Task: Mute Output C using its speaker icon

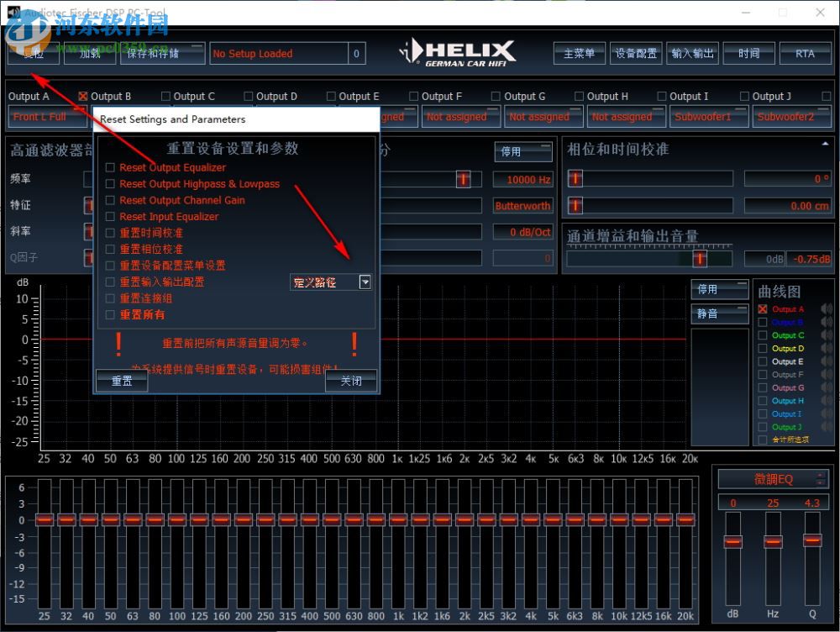Action: pos(826,334)
